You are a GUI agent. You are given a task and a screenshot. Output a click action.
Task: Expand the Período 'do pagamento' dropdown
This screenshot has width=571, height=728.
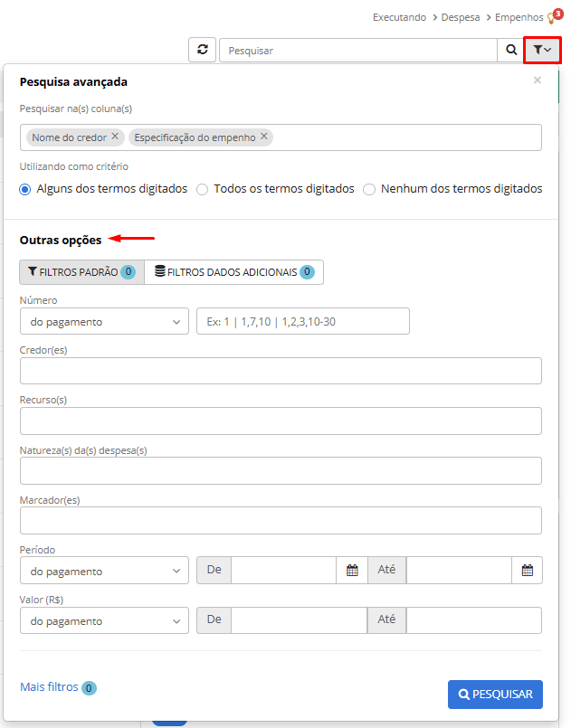104,571
